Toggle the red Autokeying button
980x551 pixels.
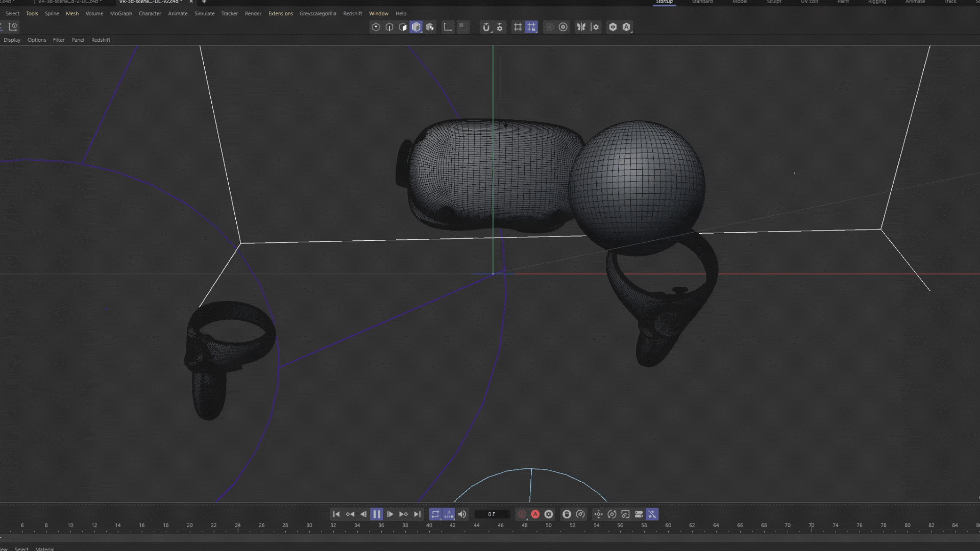(x=535, y=514)
